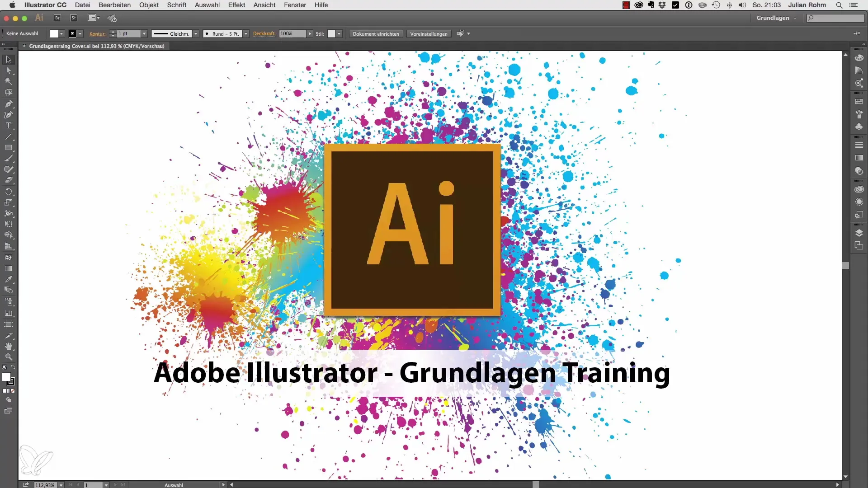Pick the Line Segment tool
This screenshot has height=488, width=868.
tap(8, 136)
